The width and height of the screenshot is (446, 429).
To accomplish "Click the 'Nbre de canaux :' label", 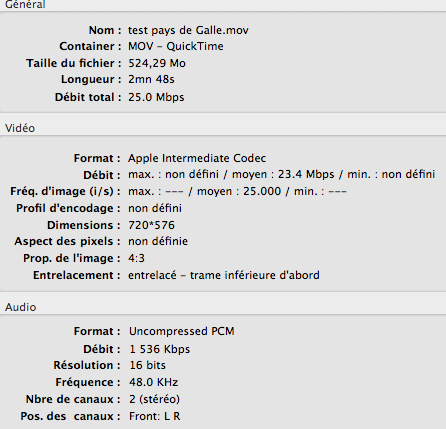I will pyautogui.click(x=73, y=399).
